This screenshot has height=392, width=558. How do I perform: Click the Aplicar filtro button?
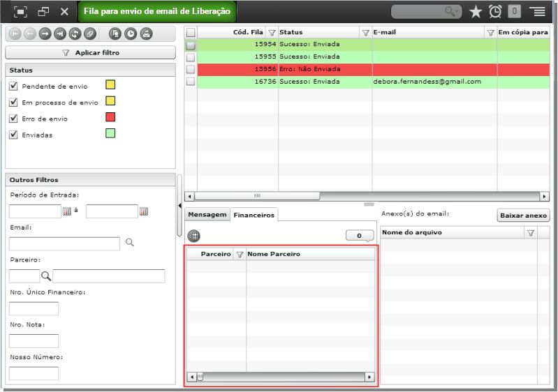pos(90,52)
